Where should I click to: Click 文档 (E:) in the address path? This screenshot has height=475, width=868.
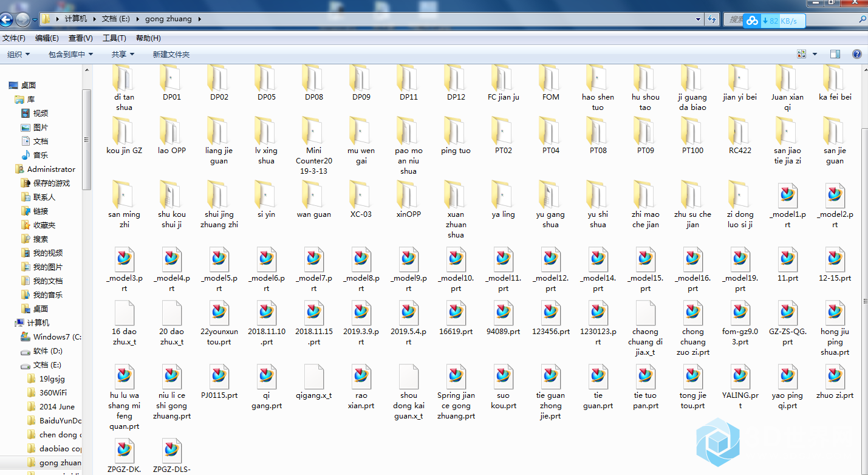(x=116, y=19)
